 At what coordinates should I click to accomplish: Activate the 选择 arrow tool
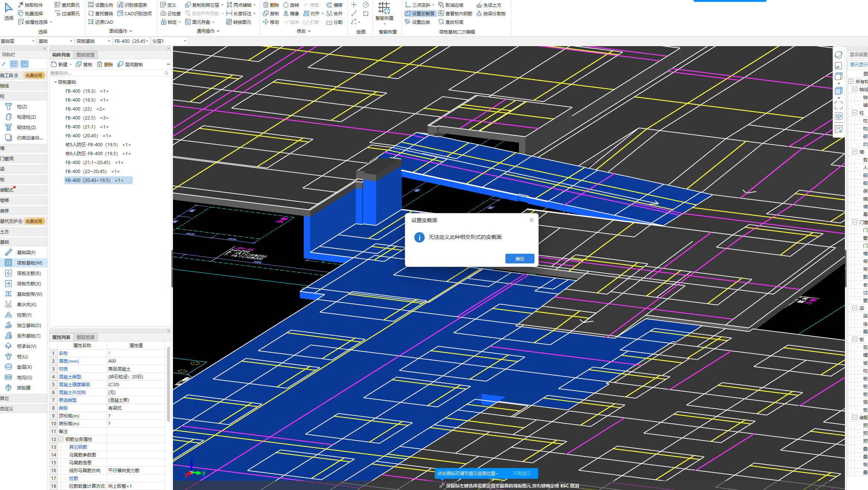9,11
